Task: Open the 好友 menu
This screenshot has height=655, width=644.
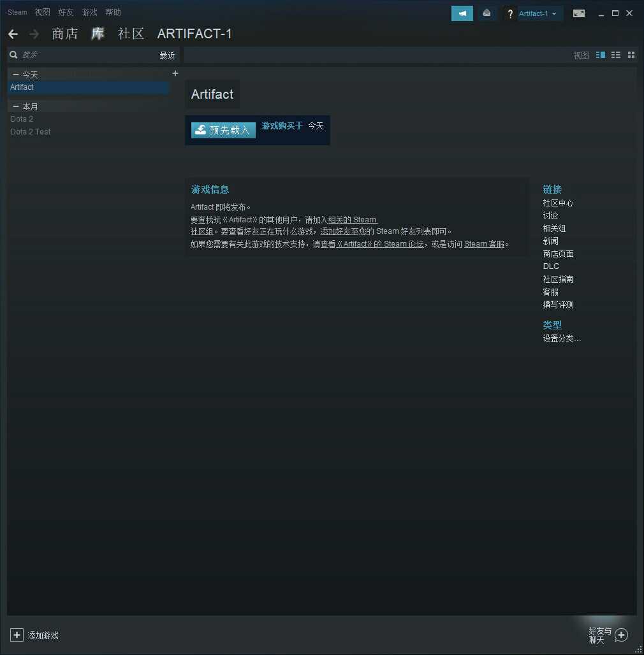Action: (66, 12)
